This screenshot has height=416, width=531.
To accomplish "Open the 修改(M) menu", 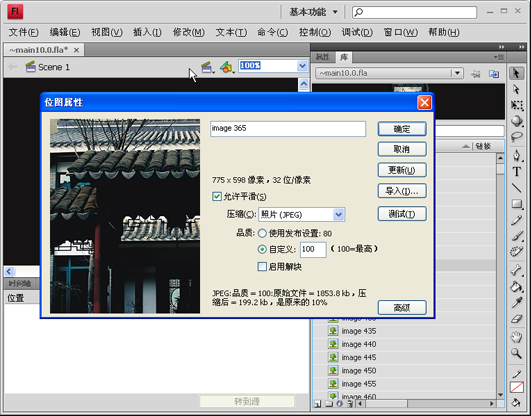I will (189, 33).
